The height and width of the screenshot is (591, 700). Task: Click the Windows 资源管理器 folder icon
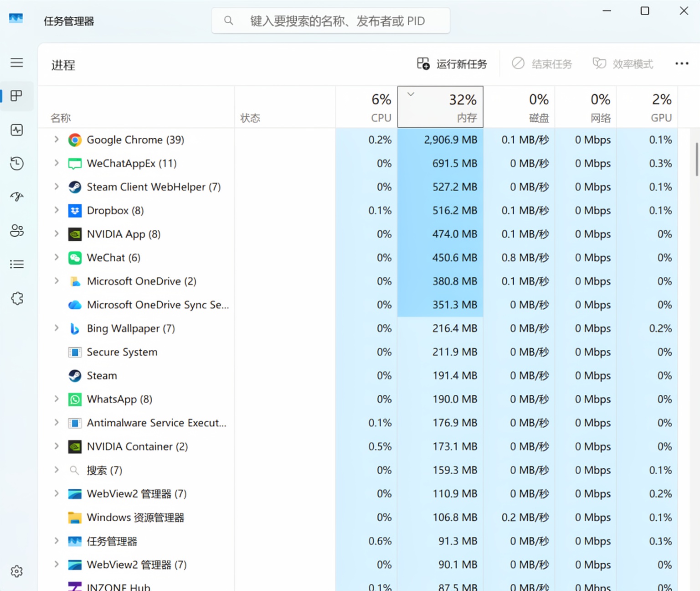coord(75,518)
